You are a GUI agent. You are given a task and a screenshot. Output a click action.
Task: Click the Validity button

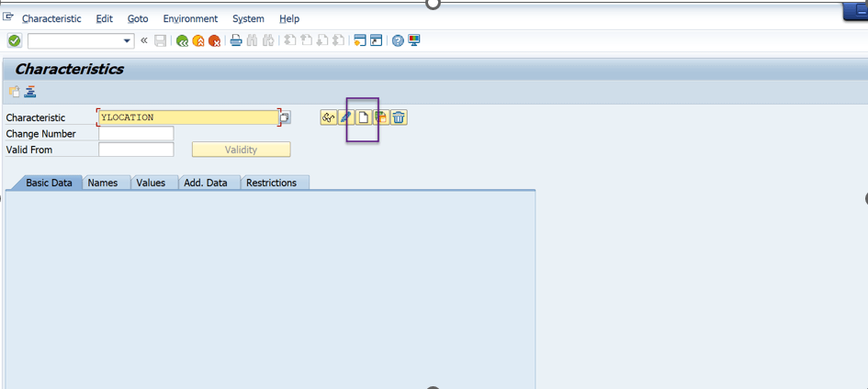click(x=242, y=150)
